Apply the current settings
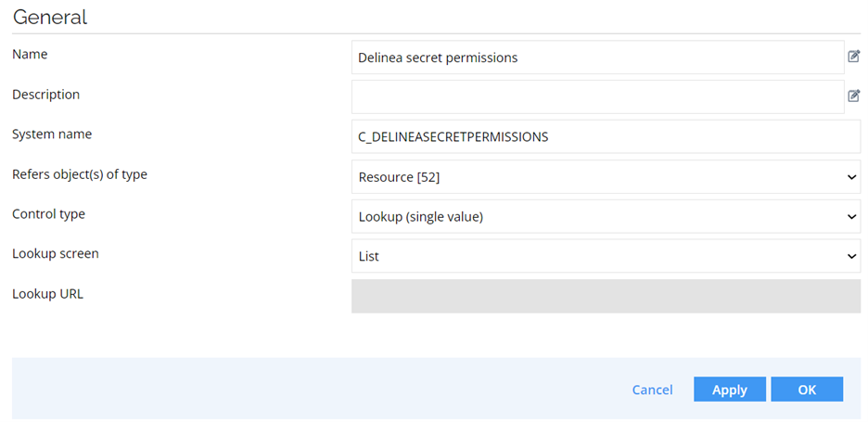Screen dimensions: 868x422 coord(730,390)
